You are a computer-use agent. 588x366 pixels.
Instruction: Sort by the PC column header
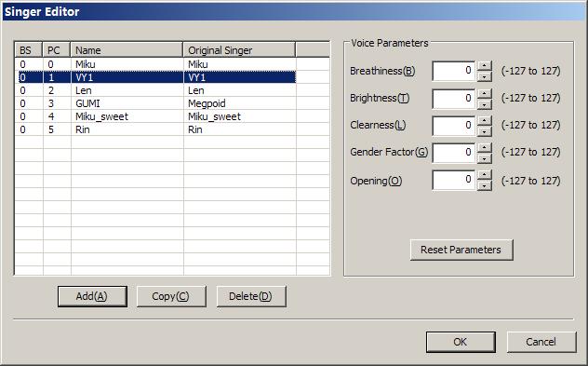(x=56, y=50)
